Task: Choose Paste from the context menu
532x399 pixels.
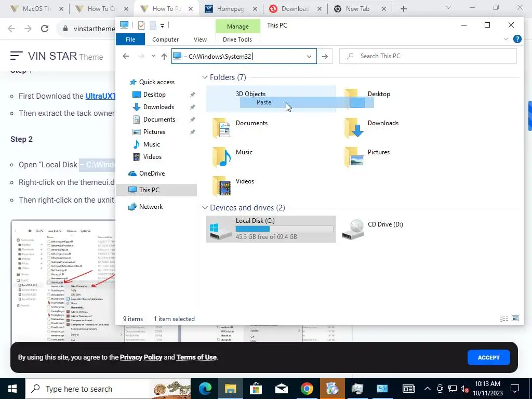Action: (x=264, y=102)
